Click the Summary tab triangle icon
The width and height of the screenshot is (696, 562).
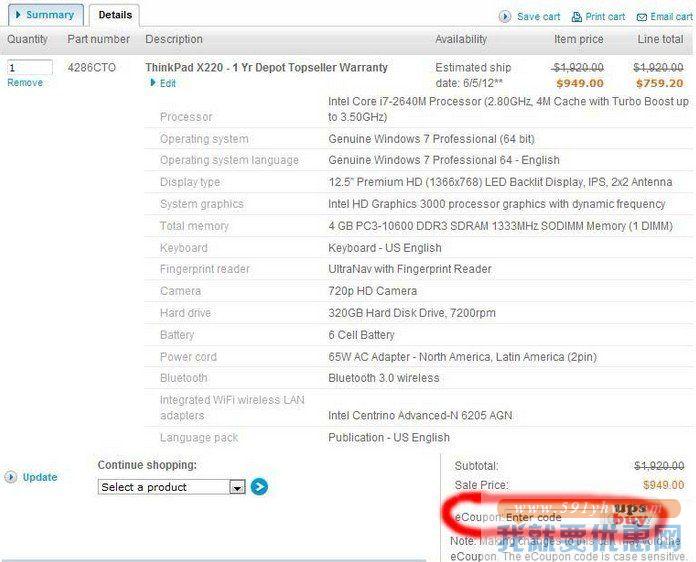pyautogui.click(x=18, y=15)
